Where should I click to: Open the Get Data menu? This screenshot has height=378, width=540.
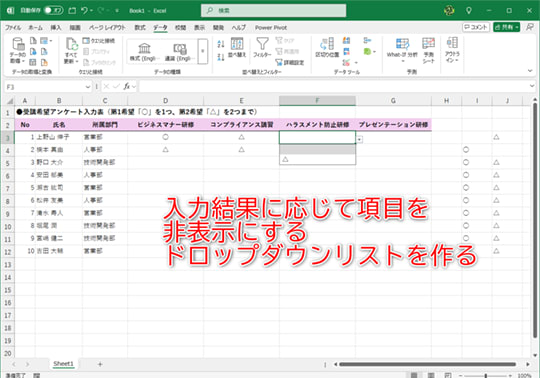click(17, 50)
